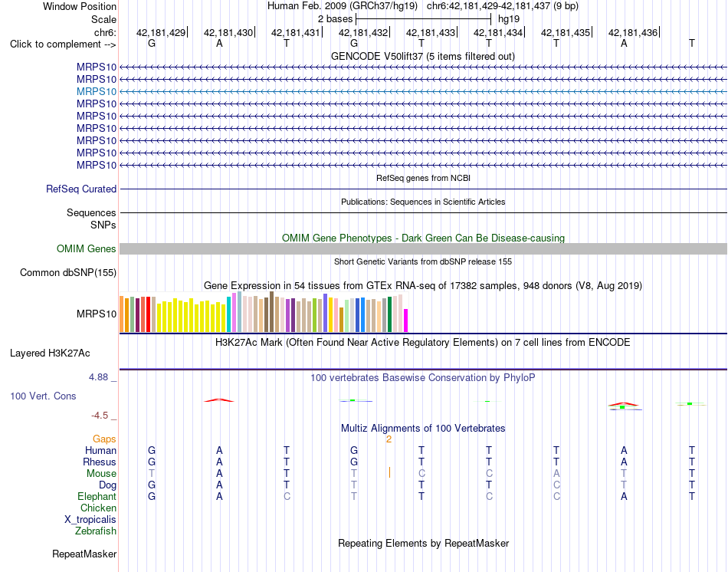Click the Layered H3K27Ac track label
This screenshot has width=728, height=572.
(x=50, y=353)
